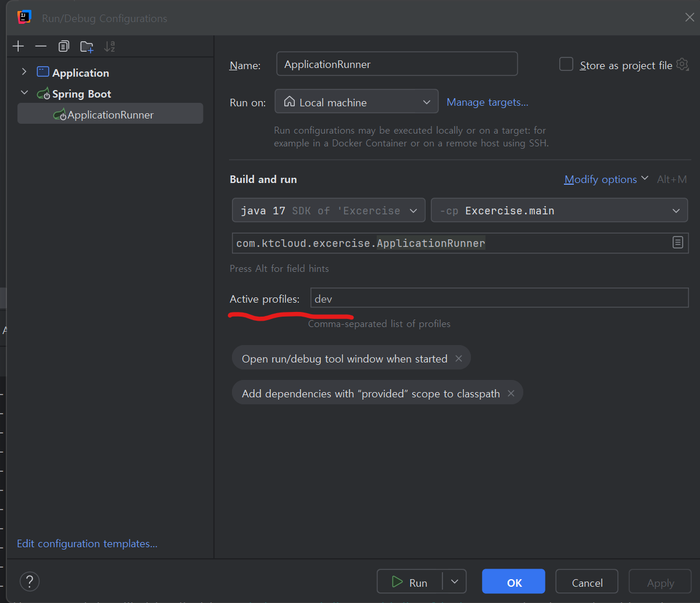Open the java 17 SDK dropdown
The height and width of the screenshot is (603, 700).
click(x=328, y=210)
